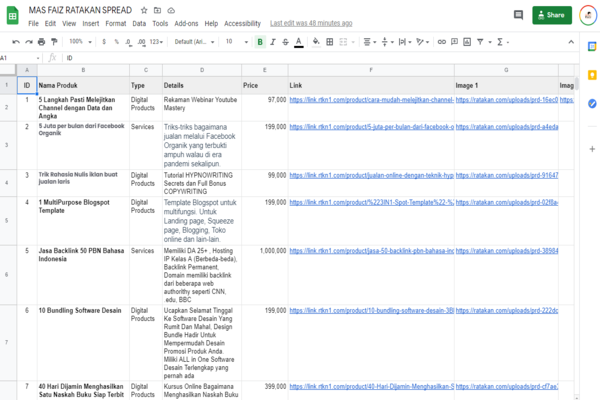This screenshot has height=400, width=600.
Task: Open the Format menu
Action: click(115, 23)
